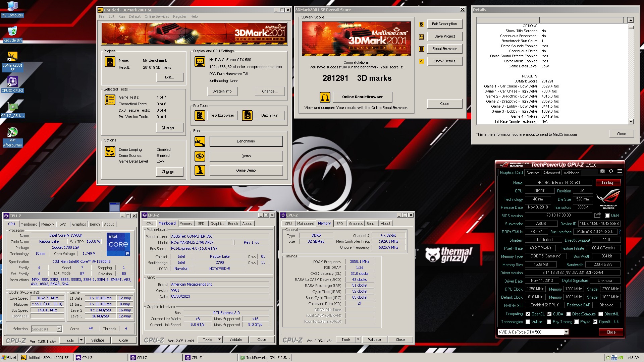Click the Lookup button in GPU-Z
The height and width of the screenshot is (362, 644).
[x=608, y=183]
